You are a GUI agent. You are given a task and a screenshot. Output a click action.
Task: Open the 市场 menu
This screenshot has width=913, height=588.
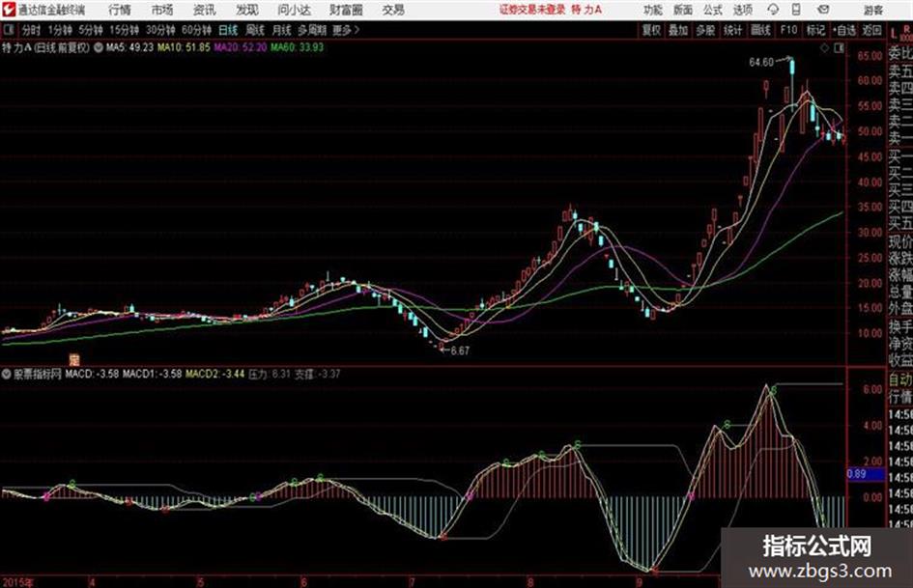[x=162, y=10]
